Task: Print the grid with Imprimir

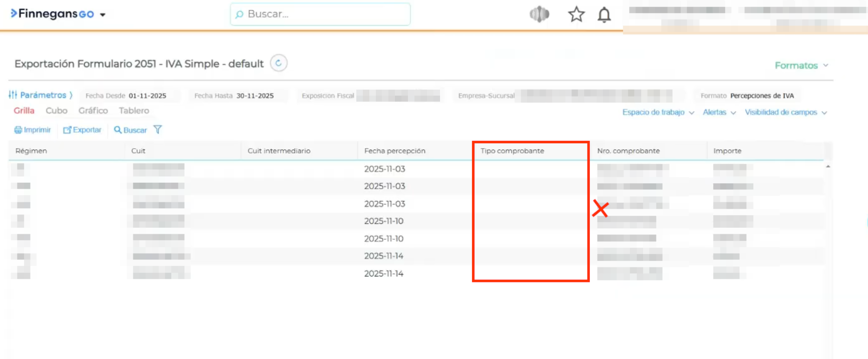Action: (x=33, y=130)
